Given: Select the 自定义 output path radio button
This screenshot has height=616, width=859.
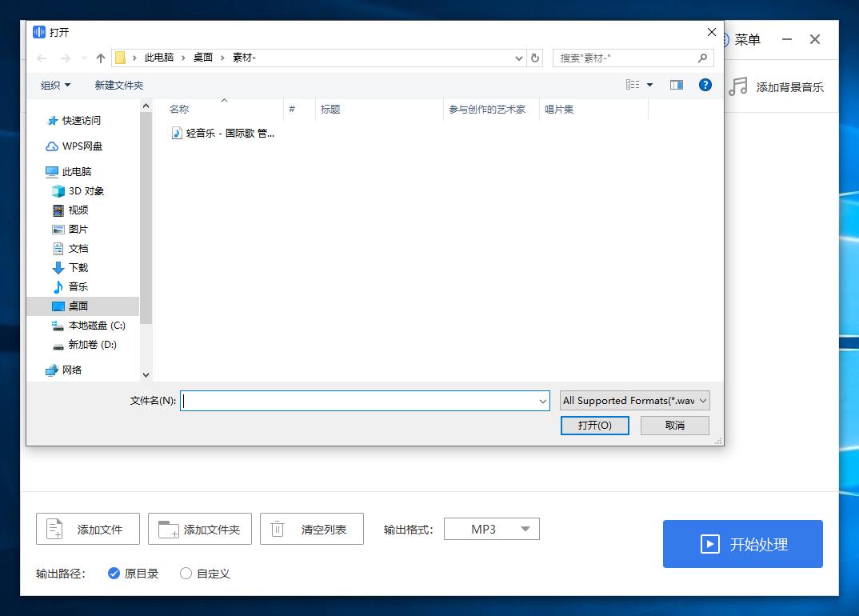Looking at the screenshot, I should tap(185, 574).
